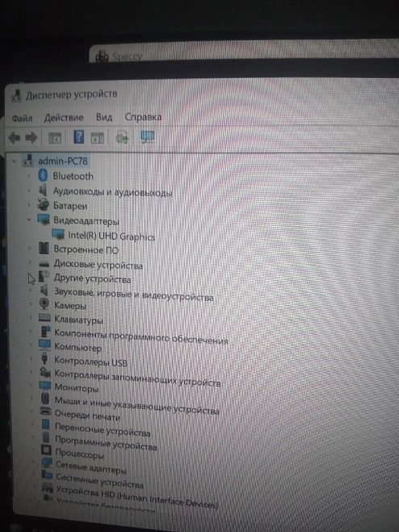Open the Файл menu

point(22,118)
